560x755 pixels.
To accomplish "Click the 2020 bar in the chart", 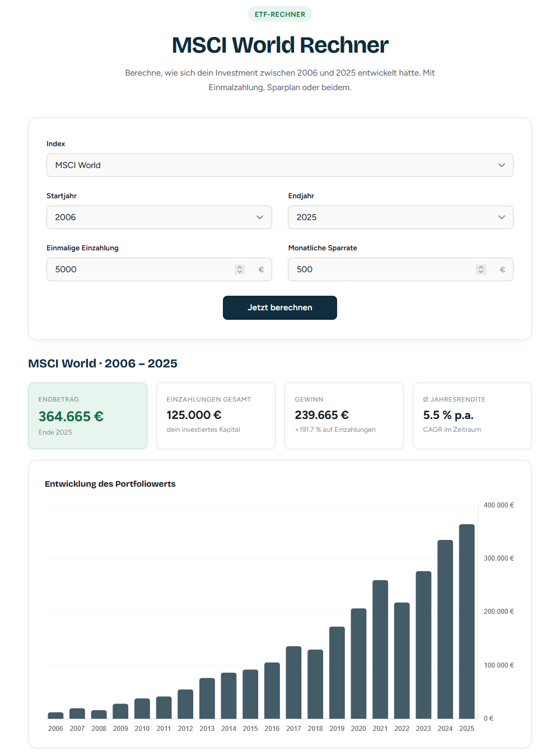I will point(358,664).
